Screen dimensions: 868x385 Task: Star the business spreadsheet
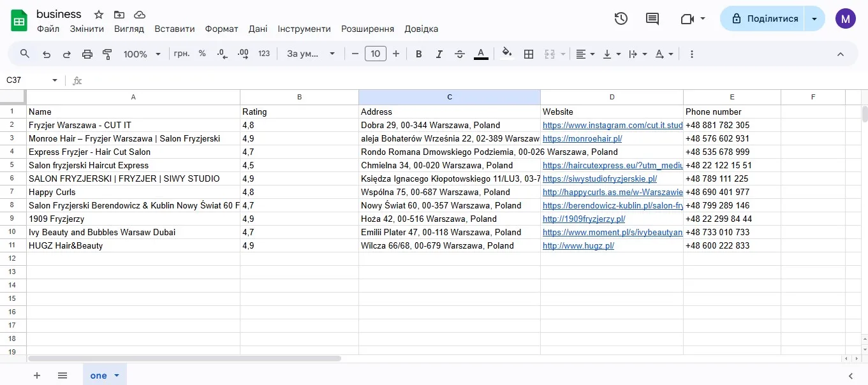click(x=99, y=15)
